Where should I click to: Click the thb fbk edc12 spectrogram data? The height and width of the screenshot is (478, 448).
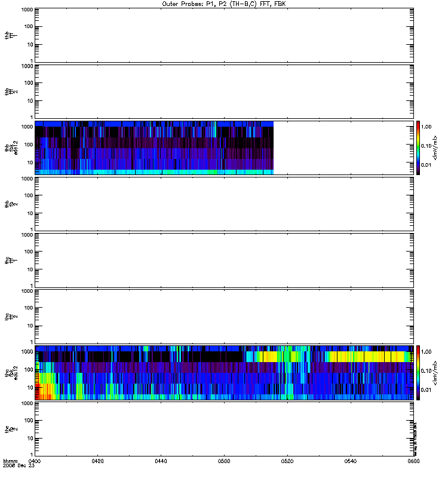tap(154, 148)
